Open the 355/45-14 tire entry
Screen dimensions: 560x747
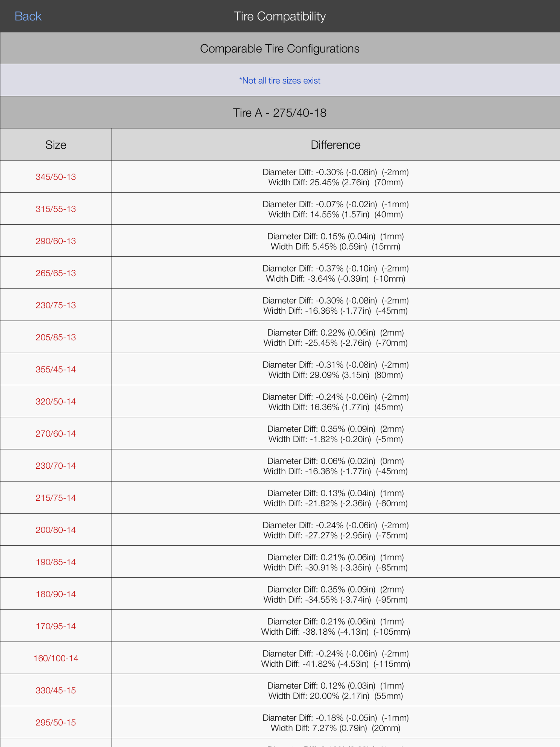click(x=56, y=369)
